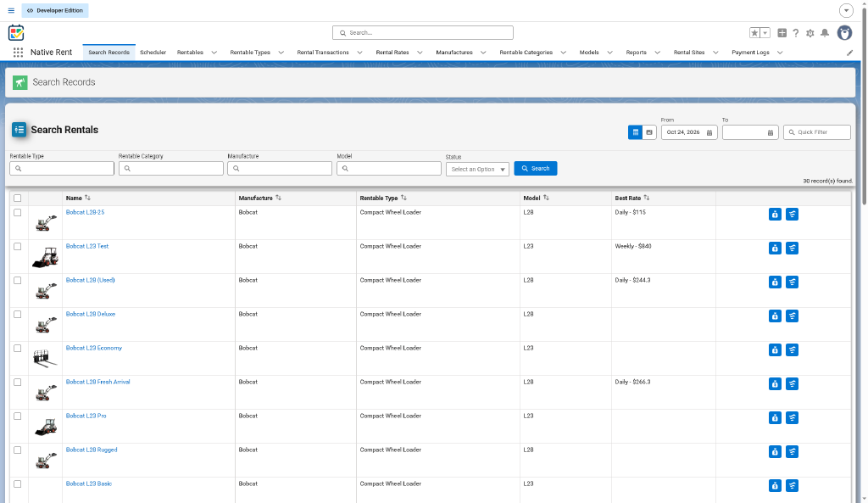Check the box for Bobcat L23 Test
The height and width of the screenshot is (503, 868).
tap(17, 247)
